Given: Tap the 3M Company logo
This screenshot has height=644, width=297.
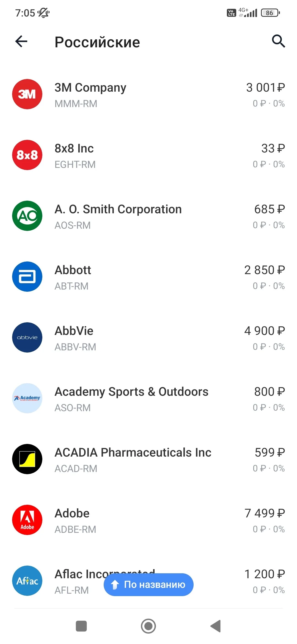Looking at the screenshot, I should point(27,94).
